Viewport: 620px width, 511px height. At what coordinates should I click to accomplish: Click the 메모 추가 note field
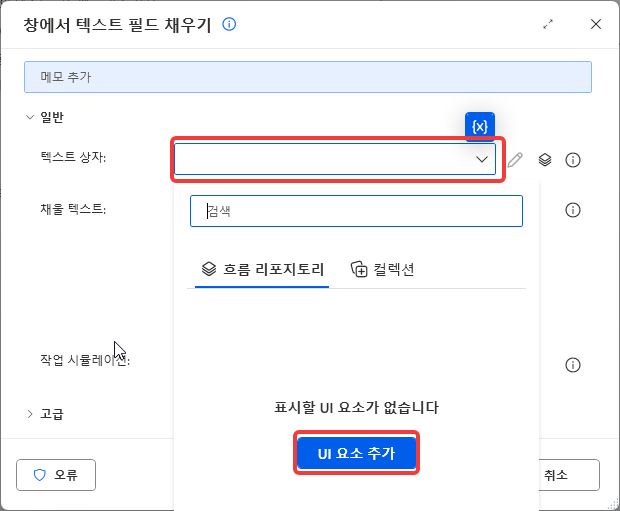tap(308, 77)
